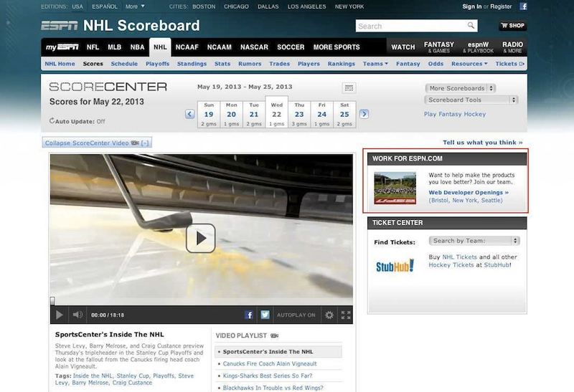Switch to the ESPAÑOL edition

tap(105, 6)
